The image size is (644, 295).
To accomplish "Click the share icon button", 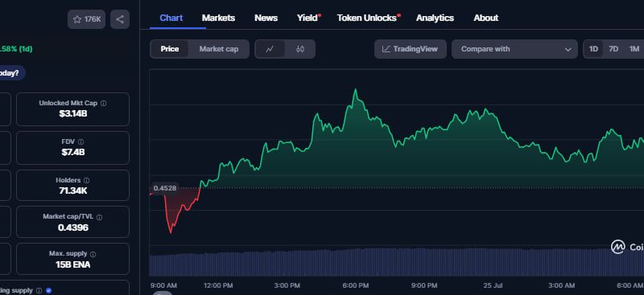I will point(120,19).
